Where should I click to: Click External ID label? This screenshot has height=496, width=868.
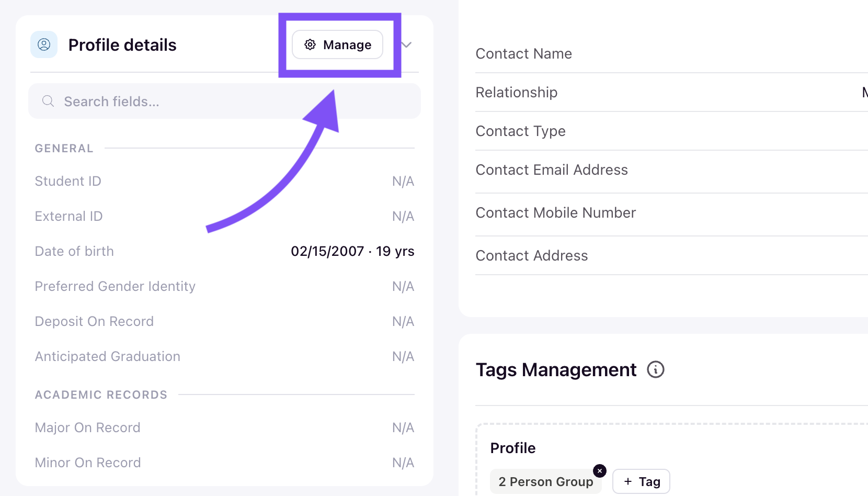point(68,216)
